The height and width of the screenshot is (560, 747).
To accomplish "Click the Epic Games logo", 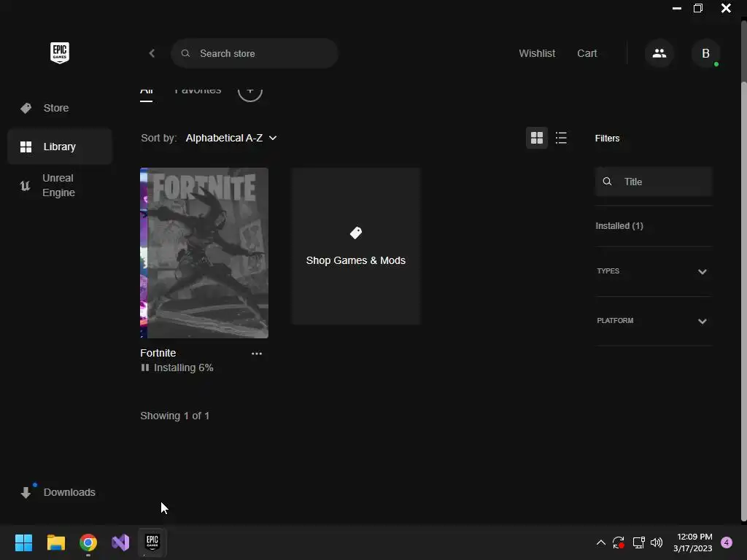I will coord(60,52).
